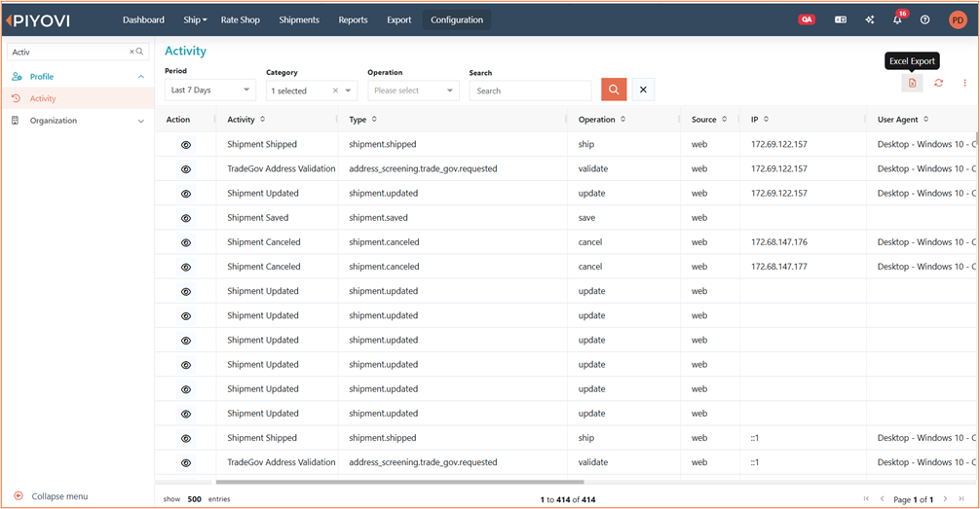The width and height of the screenshot is (980, 509).
Task: View the first TradeGov Address Validation row
Action: (x=186, y=169)
